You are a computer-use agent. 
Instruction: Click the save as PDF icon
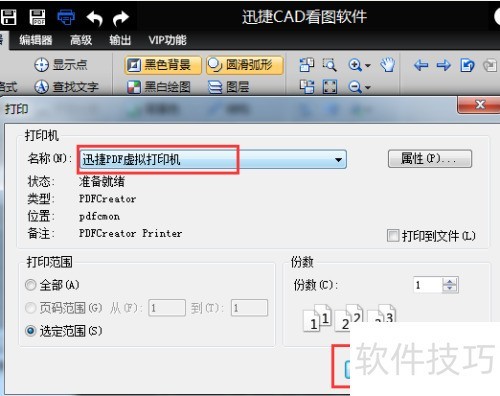[x=37, y=17]
